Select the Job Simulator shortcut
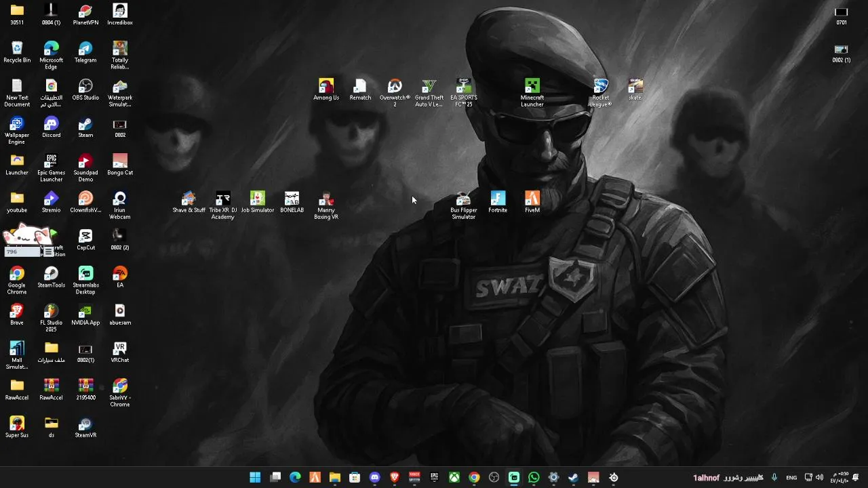 click(258, 202)
